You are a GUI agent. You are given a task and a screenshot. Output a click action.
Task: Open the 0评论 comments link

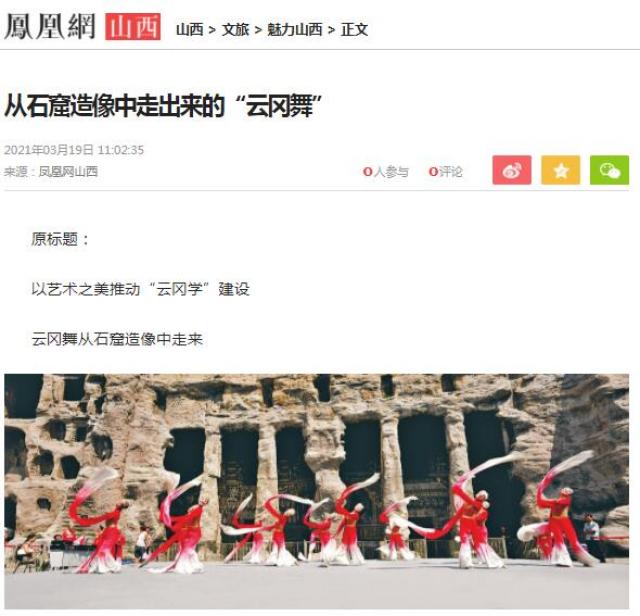[x=445, y=172]
